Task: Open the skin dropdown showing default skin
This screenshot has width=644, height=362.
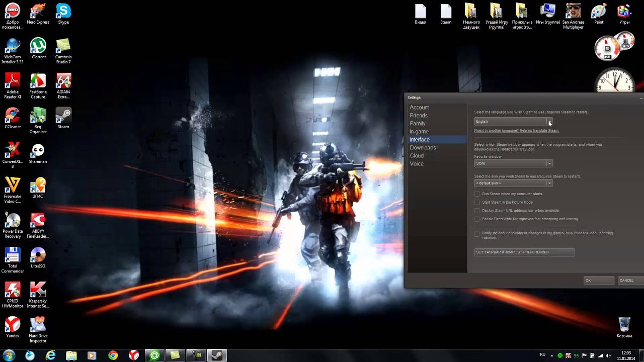Action: tap(513, 183)
